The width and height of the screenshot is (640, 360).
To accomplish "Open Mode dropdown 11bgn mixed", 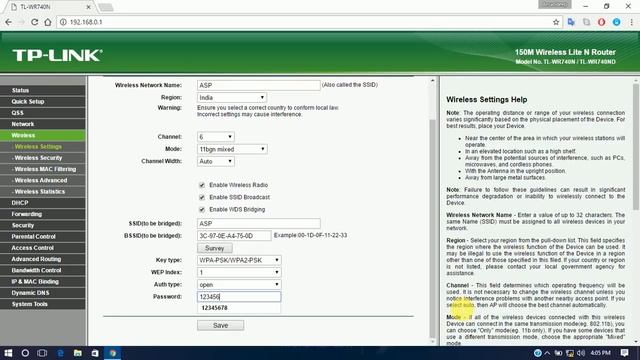I will (x=232, y=149).
